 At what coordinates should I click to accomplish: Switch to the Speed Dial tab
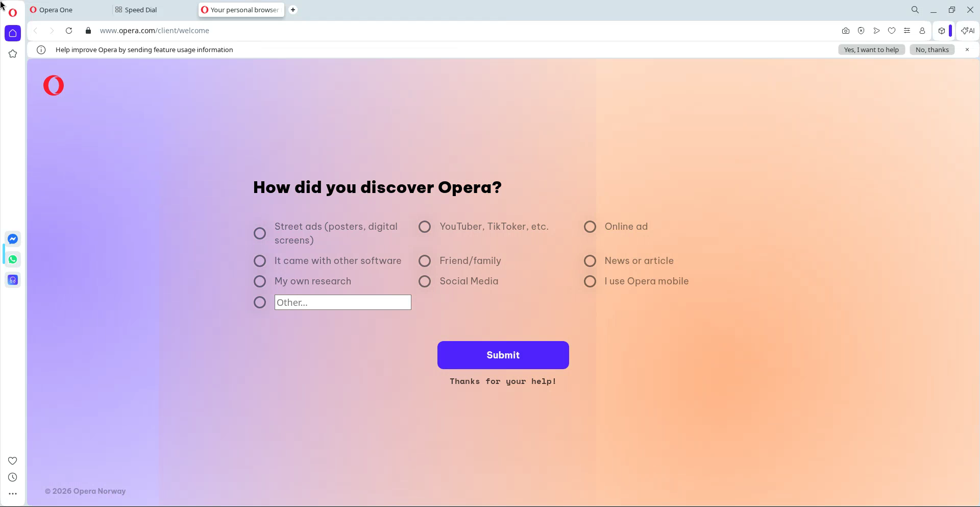140,10
